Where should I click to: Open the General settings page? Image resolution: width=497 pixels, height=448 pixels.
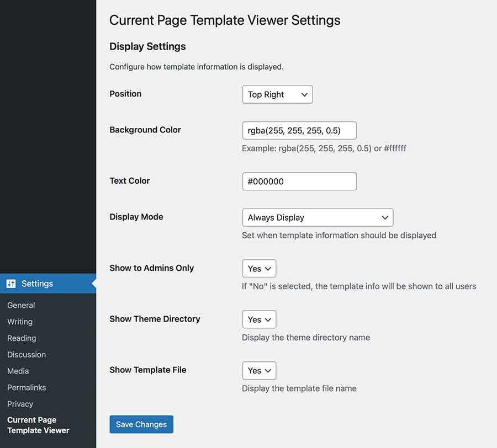point(21,305)
